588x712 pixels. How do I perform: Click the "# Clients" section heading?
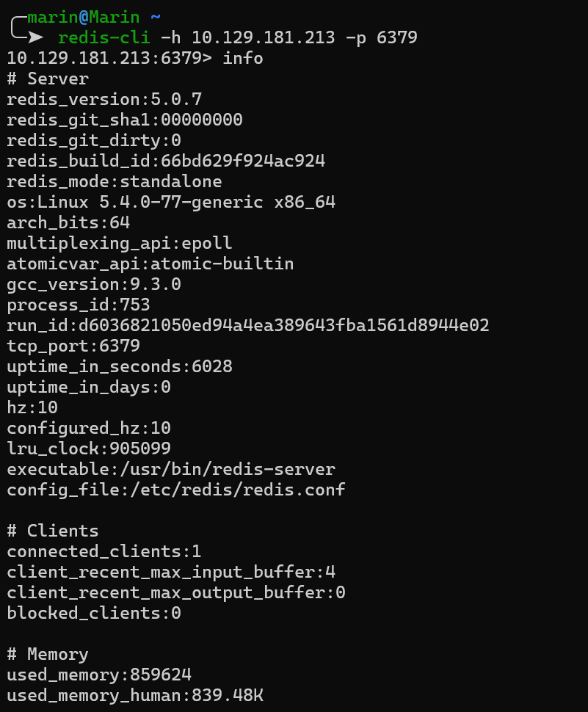click(53, 530)
